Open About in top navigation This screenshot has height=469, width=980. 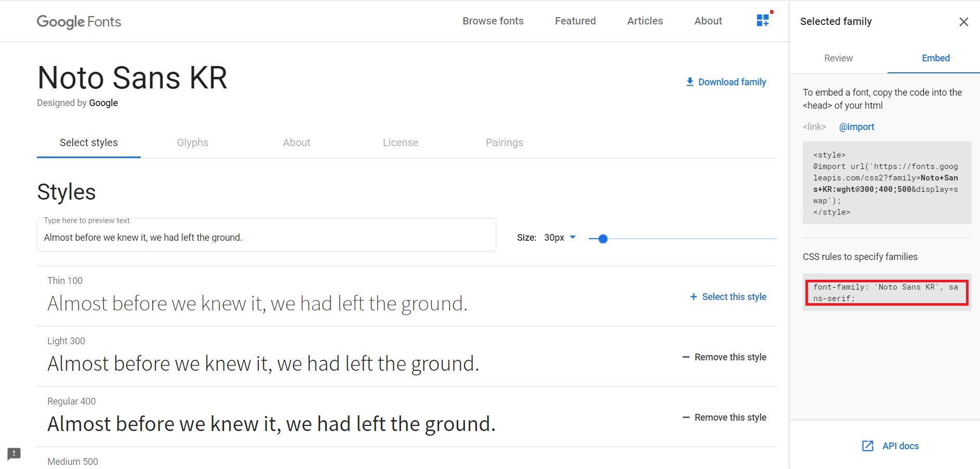708,21
